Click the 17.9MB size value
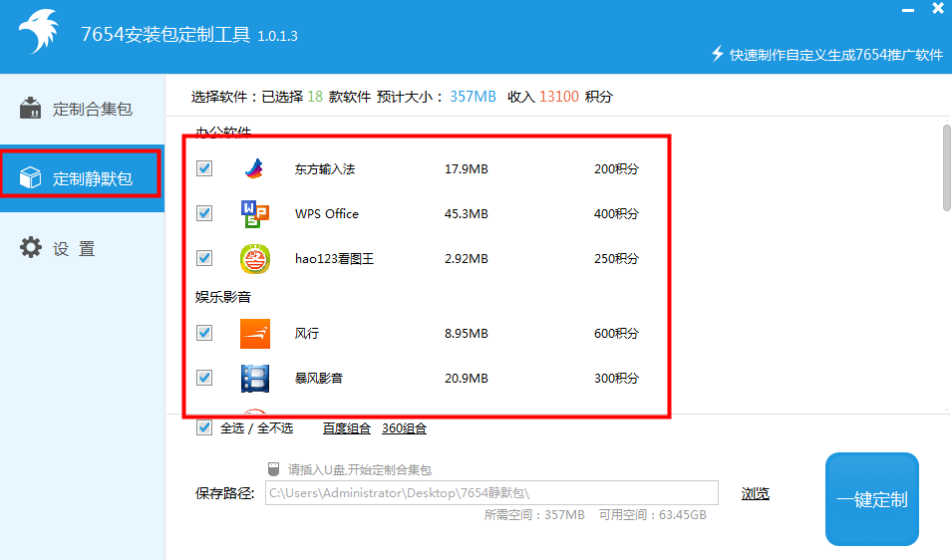The image size is (952, 560). point(467,169)
